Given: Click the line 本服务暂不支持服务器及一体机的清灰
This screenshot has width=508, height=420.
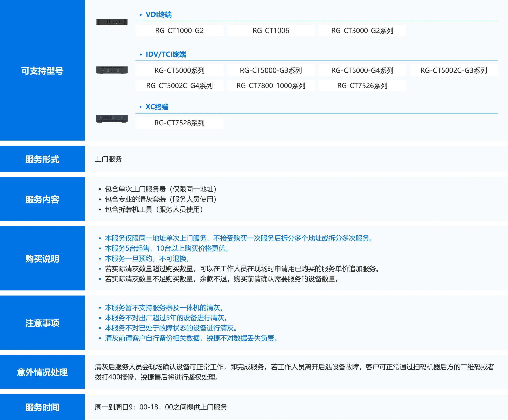Looking at the screenshot, I should 164,308.
